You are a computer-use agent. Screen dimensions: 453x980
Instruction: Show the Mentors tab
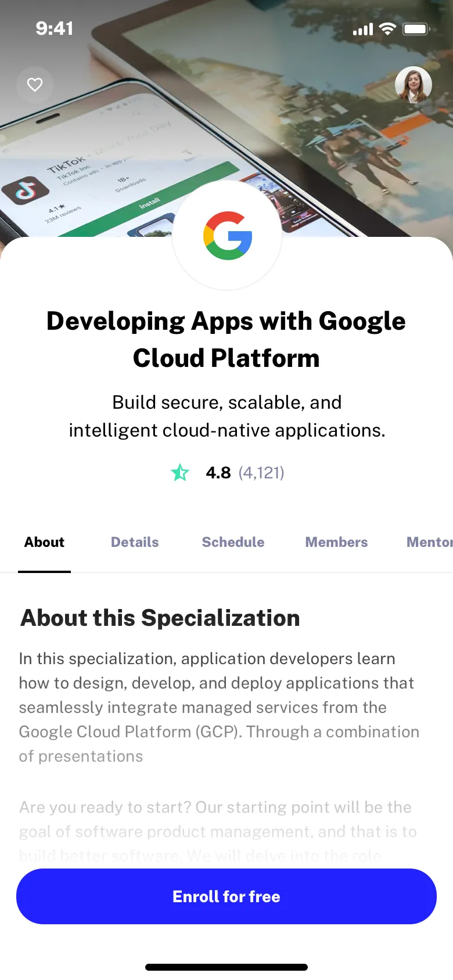(x=429, y=542)
